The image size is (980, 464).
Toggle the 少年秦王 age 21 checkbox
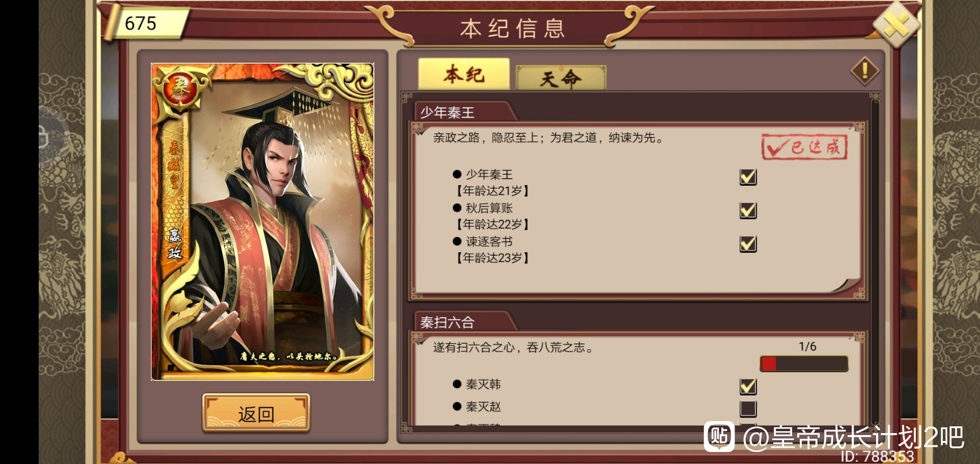748,177
